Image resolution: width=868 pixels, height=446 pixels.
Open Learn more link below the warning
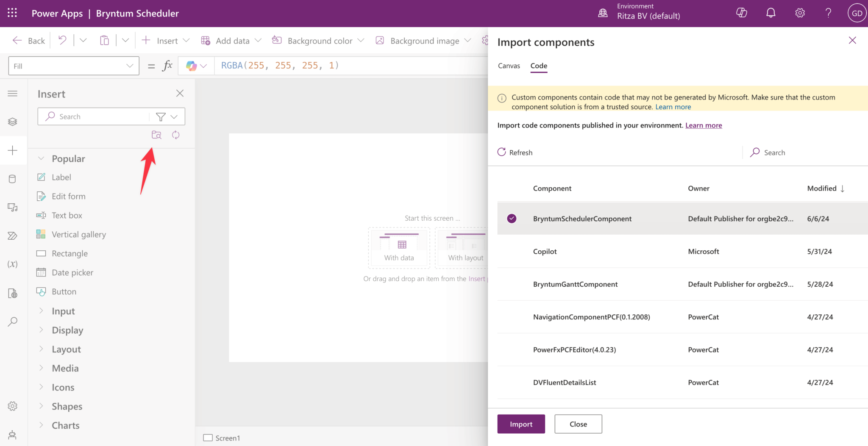point(704,125)
